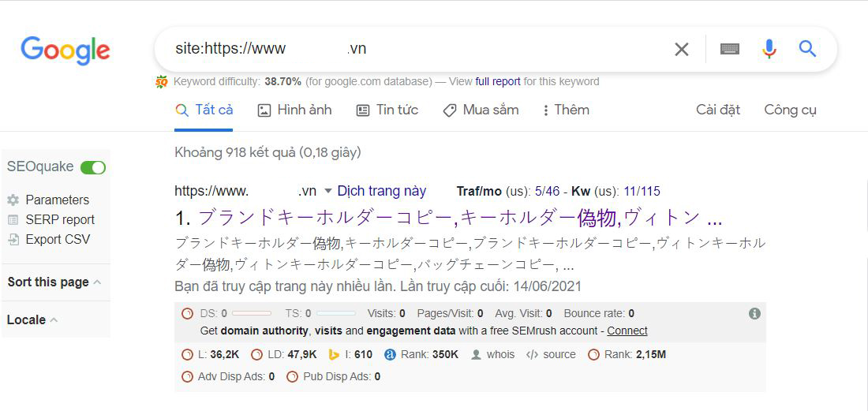868x411 pixels.
Task: Switch to the Mua sắm tab
Action: pyautogui.click(x=481, y=110)
